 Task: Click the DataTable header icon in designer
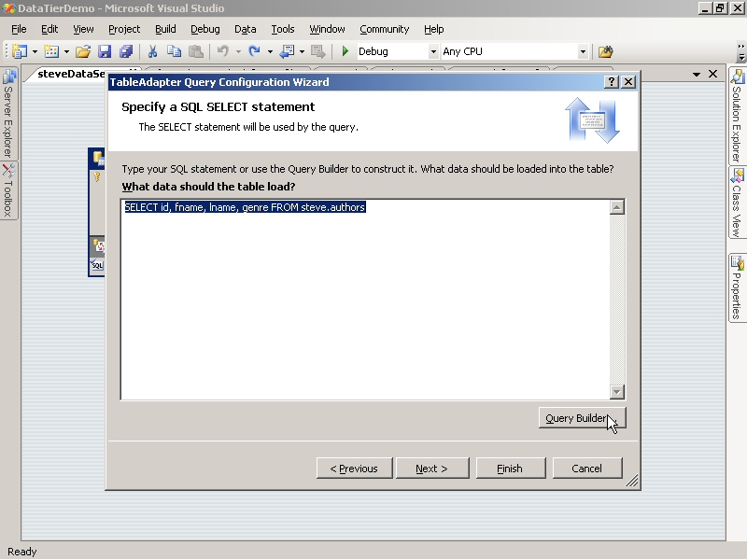99,158
